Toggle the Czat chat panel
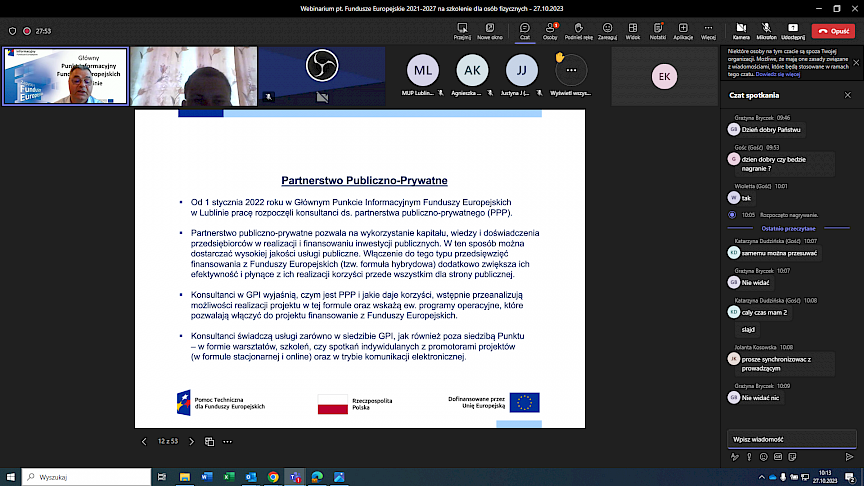Image resolution: width=864 pixels, height=486 pixels. [525, 31]
